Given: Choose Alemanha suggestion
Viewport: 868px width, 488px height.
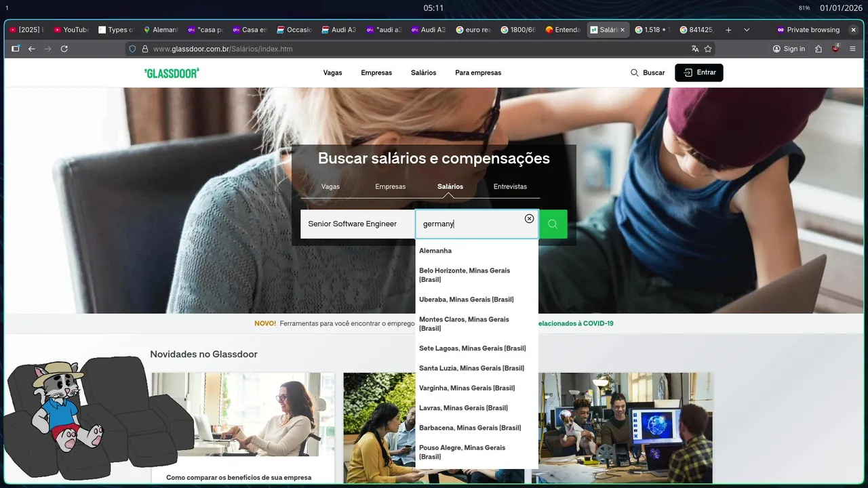Looking at the screenshot, I should (x=477, y=251).
